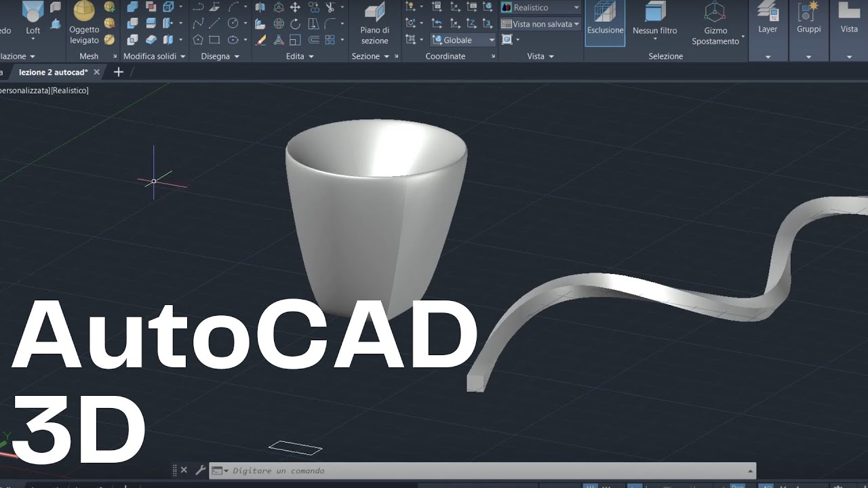Viewport: 868px width, 488px height.
Task: Click the Oggetto levigato mesh button
Action: pyautogui.click(x=84, y=22)
